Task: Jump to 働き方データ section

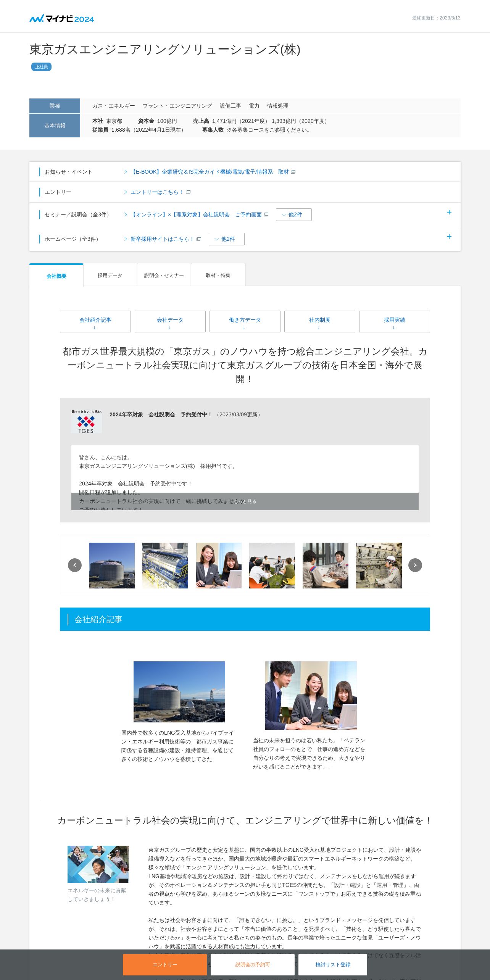Action: (245, 321)
